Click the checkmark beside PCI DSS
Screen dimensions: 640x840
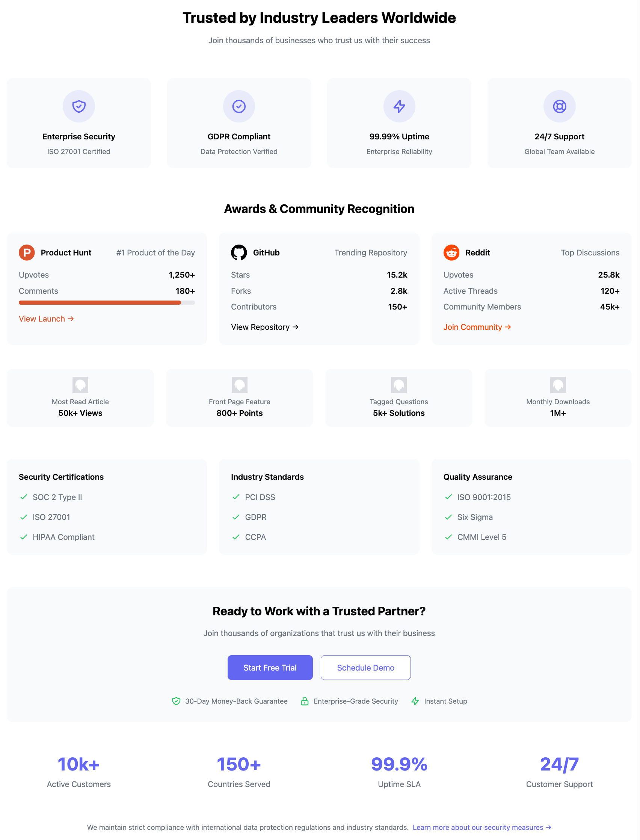pos(236,497)
